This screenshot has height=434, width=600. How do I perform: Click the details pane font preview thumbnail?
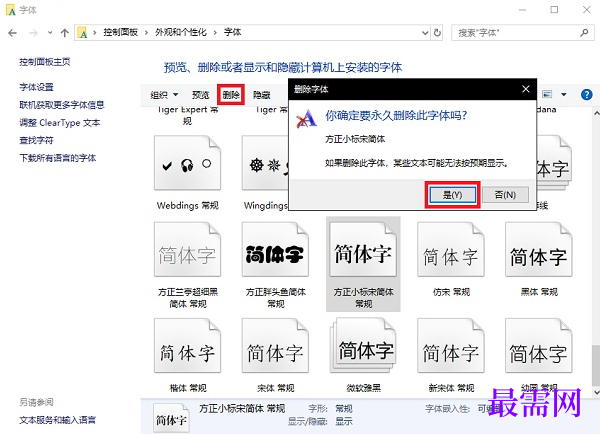171,418
